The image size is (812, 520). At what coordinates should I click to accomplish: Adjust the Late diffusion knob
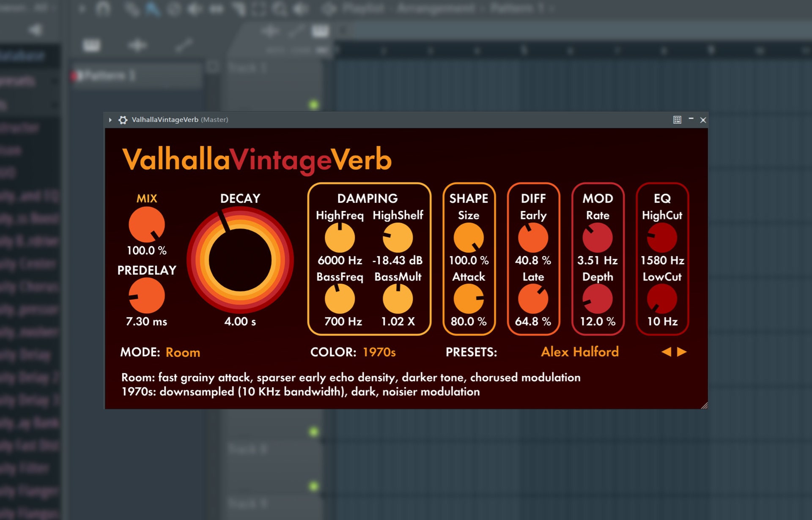[533, 299]
